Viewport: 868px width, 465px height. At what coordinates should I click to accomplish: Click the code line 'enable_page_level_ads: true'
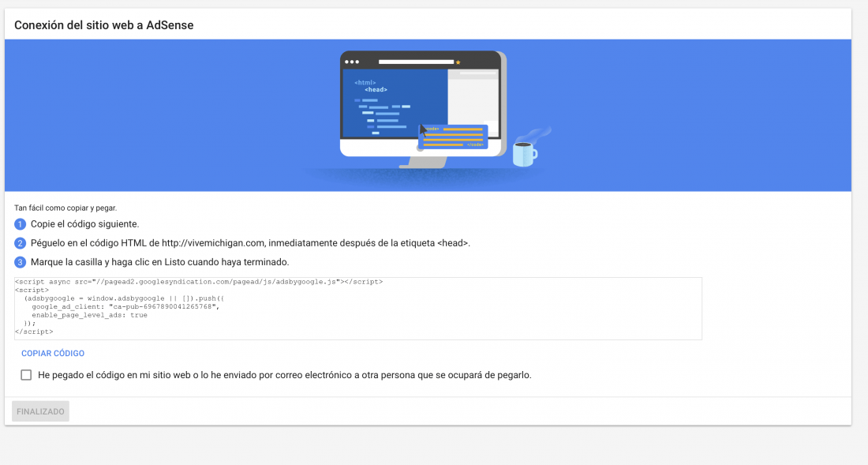pyautogui.click(x=89, y=315)
